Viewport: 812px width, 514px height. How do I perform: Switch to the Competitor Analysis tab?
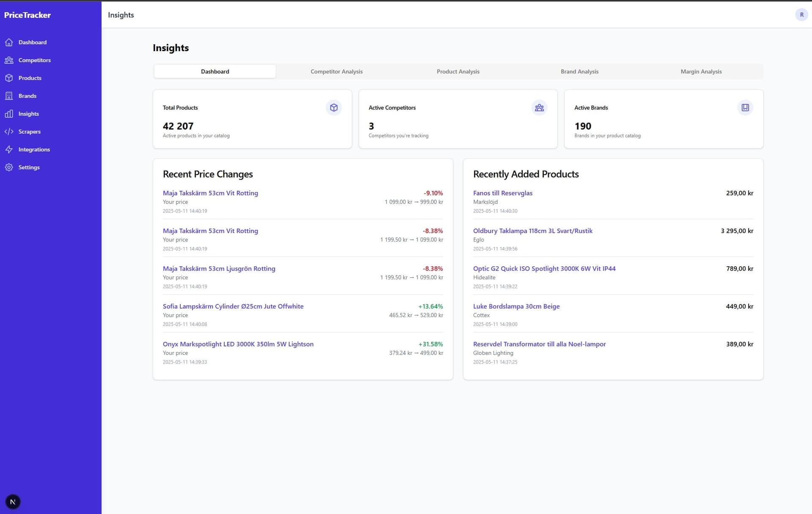(x=337, y=71)
